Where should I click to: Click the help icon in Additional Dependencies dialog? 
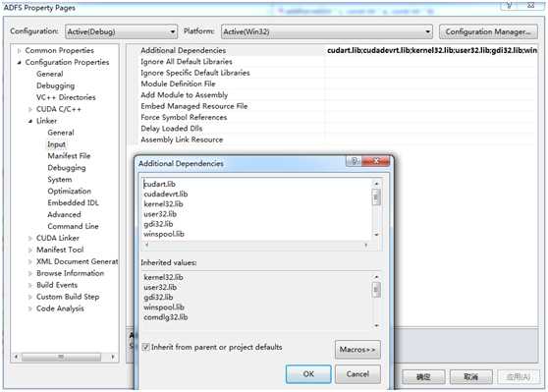tap(354, 161)
